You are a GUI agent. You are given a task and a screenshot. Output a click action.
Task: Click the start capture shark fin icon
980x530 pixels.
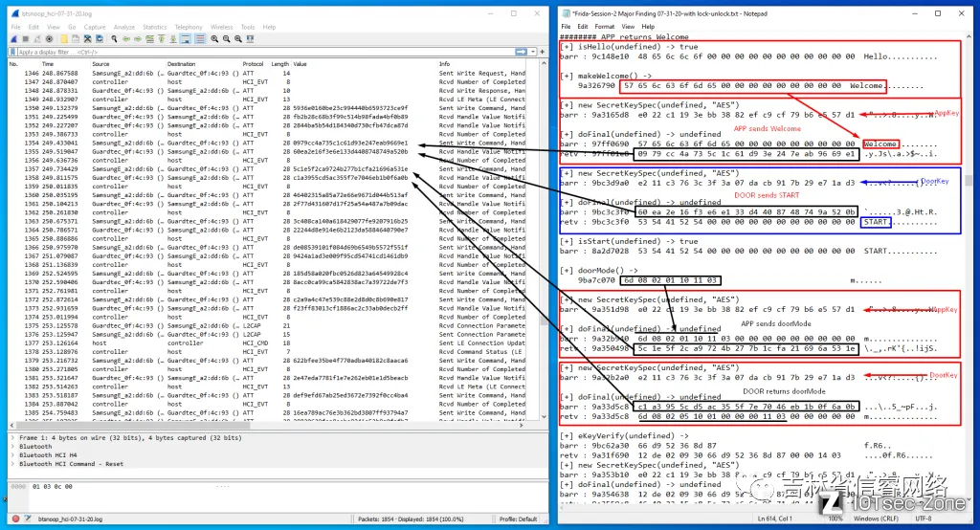[x=15, y=39]
